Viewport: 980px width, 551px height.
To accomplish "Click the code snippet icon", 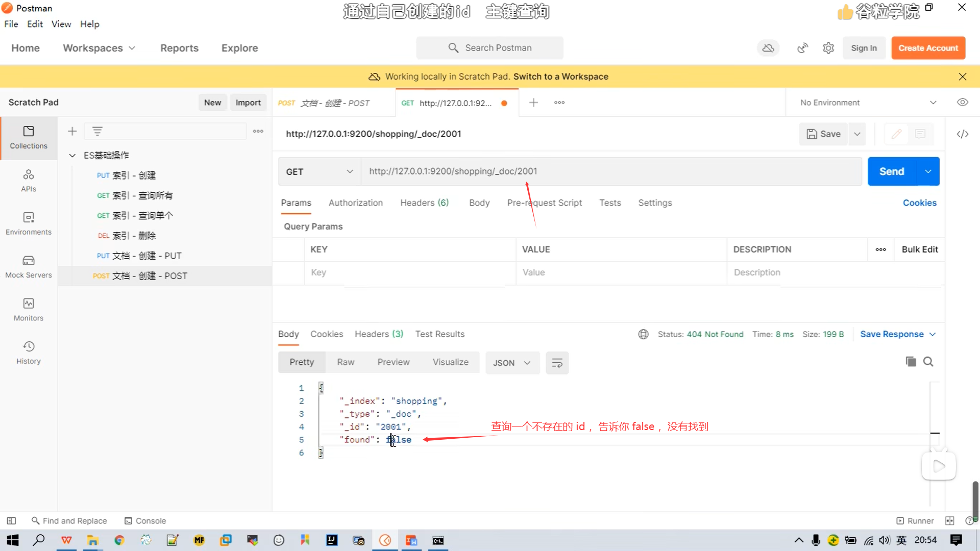I will (963, 134).
